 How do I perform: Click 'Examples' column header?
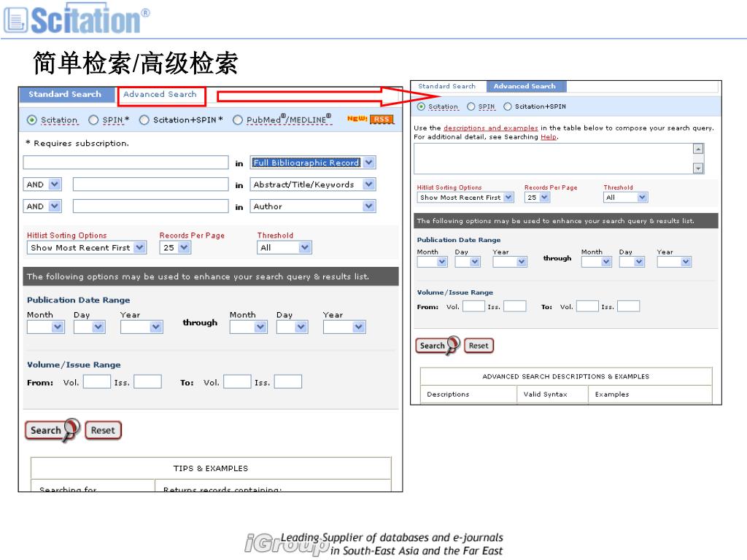coord(612,394)
